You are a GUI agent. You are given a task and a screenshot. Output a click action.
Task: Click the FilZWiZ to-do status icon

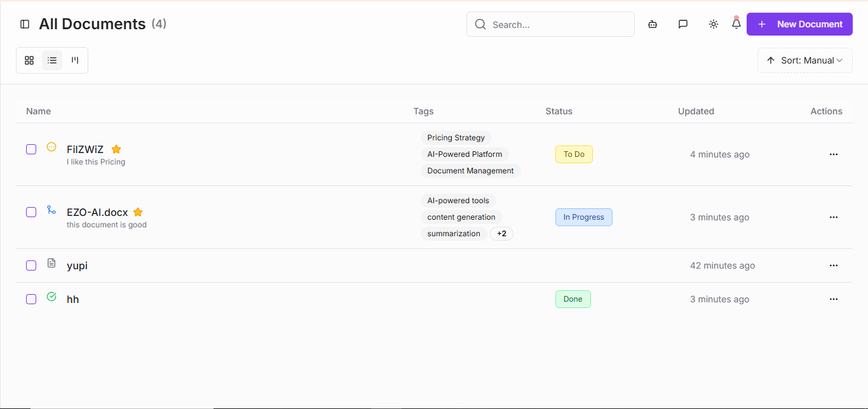[x=51, y=147]
